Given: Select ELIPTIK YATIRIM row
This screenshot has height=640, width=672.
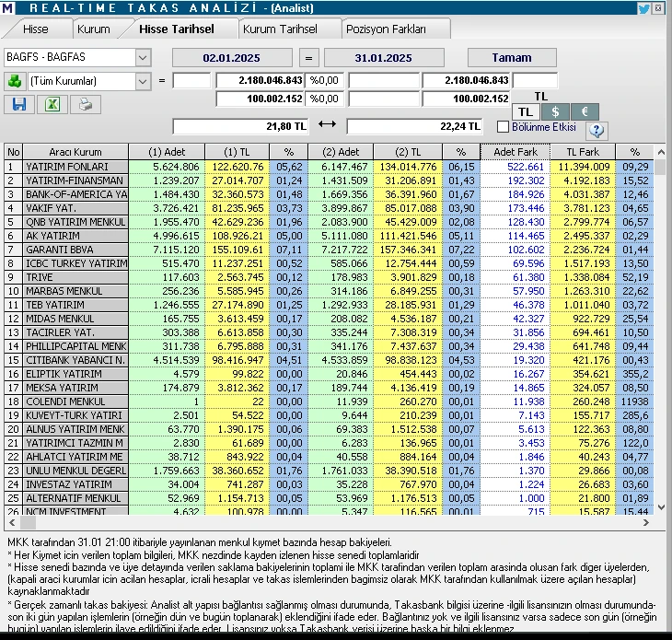Looking at the screenshot, I should pos(329,374).
